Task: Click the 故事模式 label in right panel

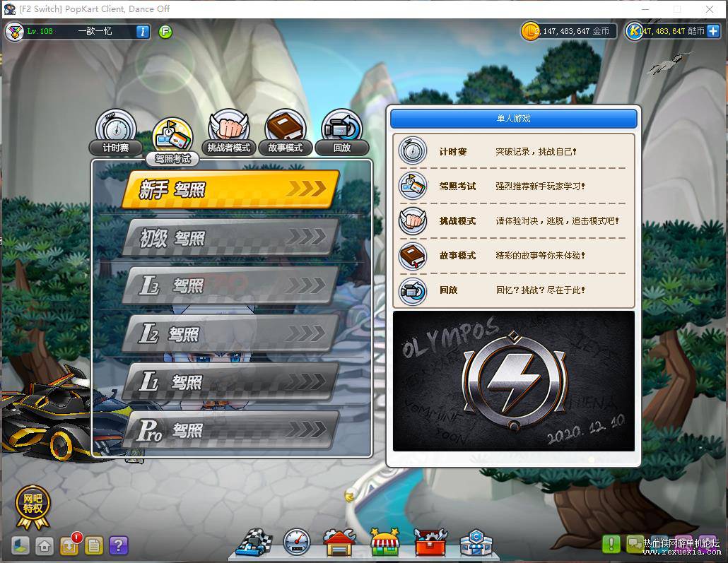Action: coord(458,255)
